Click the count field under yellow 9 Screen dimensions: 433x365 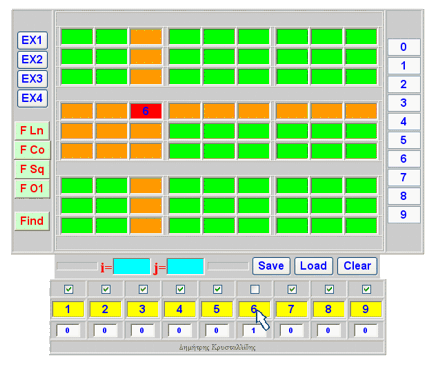[x=365, y=330]
